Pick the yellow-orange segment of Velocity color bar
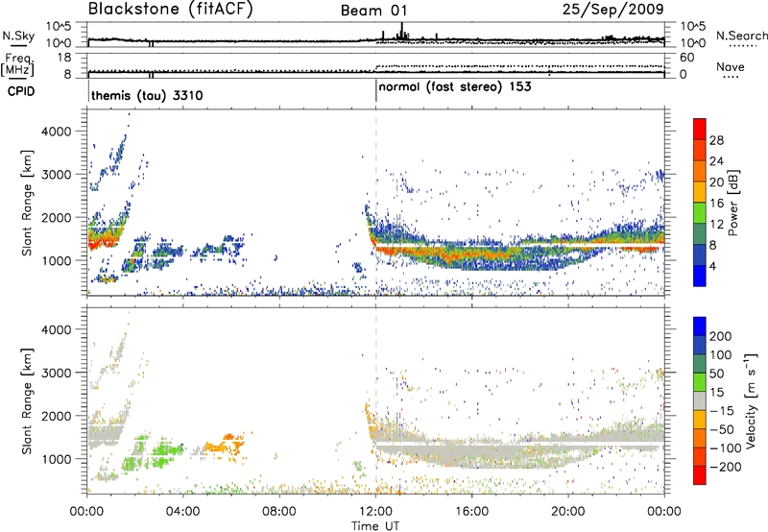This screenshot has width=768, height=532. (700, 420)
